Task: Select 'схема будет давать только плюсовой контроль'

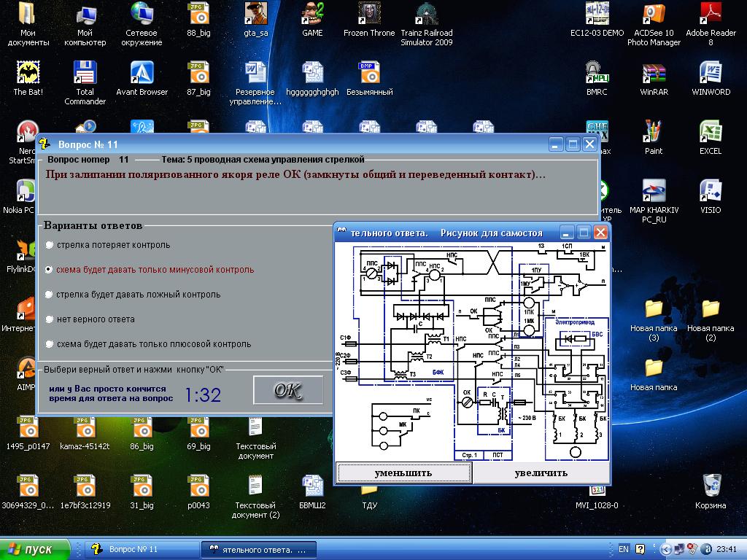Action: tap(50, 344)
